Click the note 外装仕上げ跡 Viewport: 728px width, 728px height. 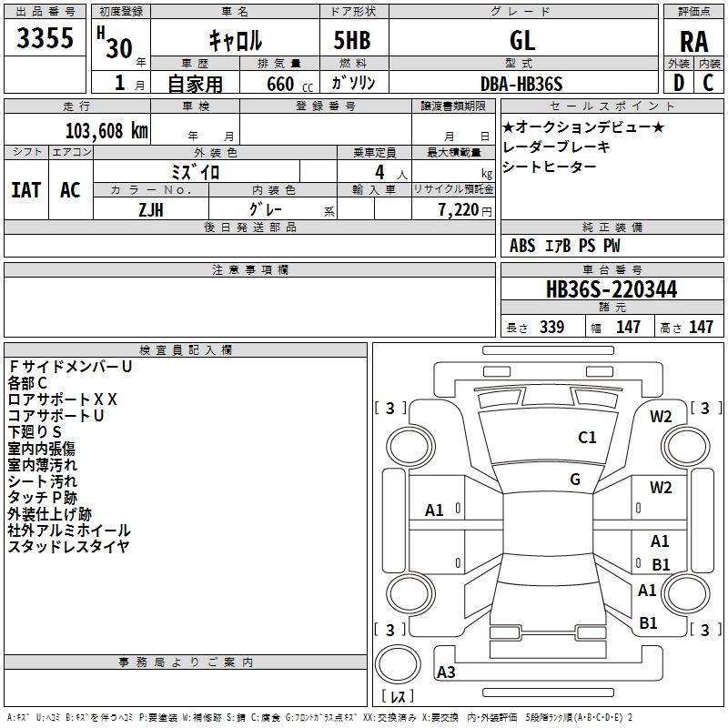click(x=50, y=514)
